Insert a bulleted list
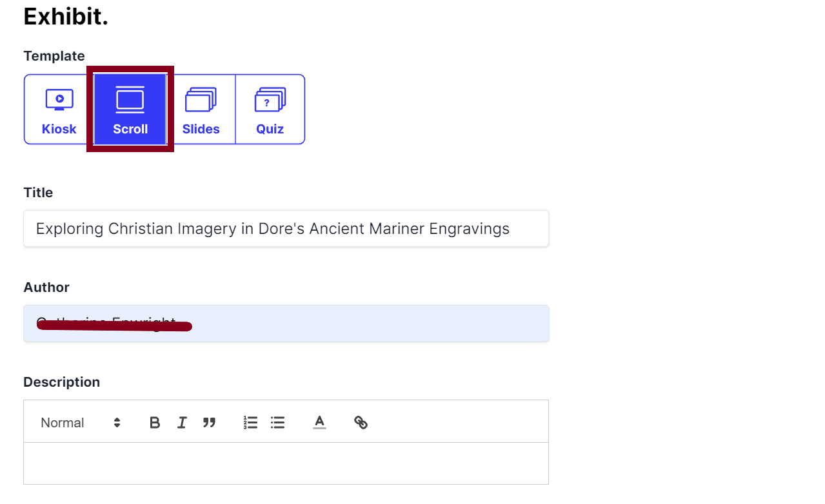 pos(277,423)
